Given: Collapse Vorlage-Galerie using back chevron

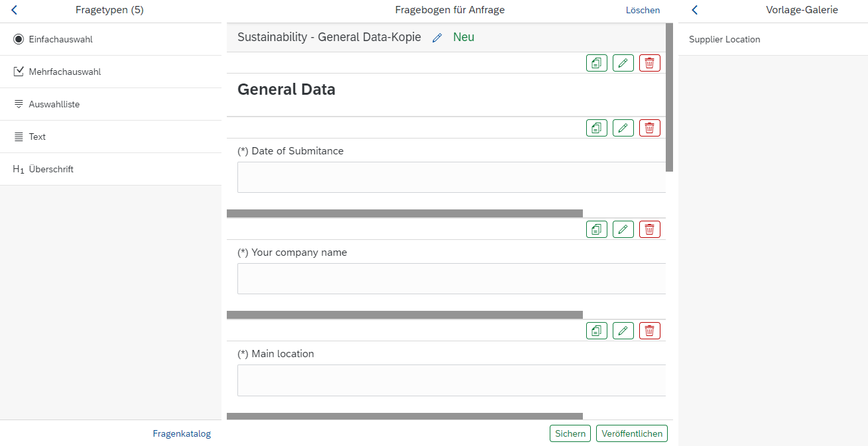Looking at the screenshot, I should coord(695,10).
